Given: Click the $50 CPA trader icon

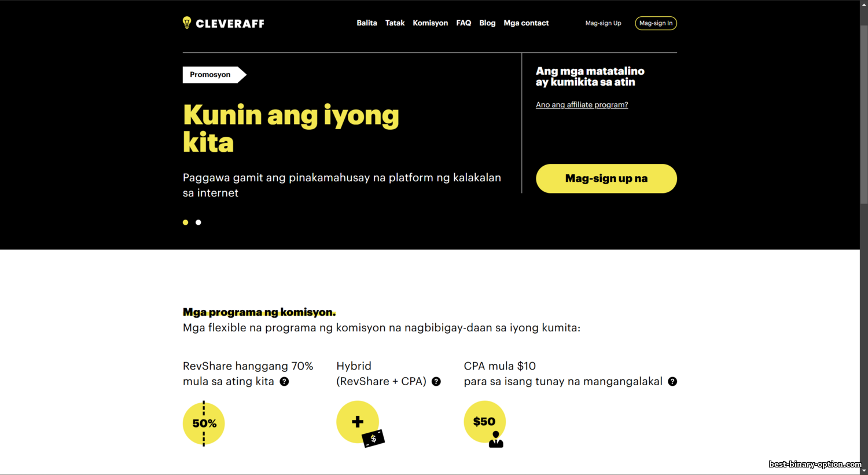Looking at the screenshot, I should (x=485, y=424).
